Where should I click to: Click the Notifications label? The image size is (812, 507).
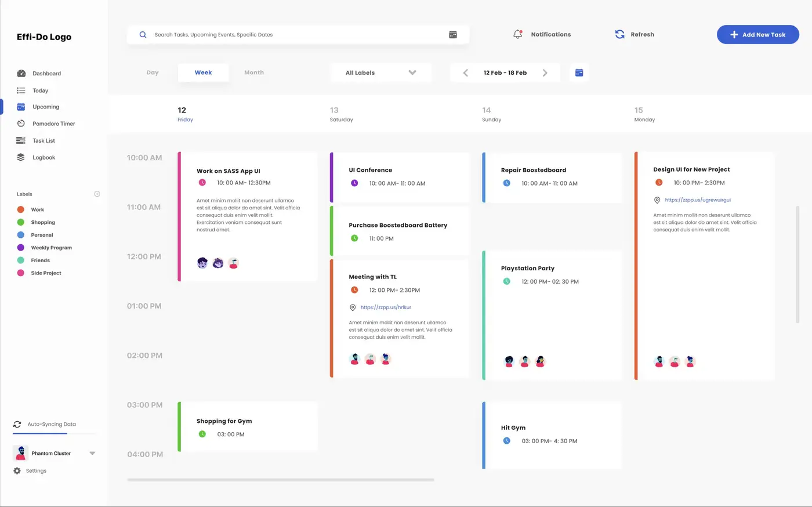[x=551, y=35]
